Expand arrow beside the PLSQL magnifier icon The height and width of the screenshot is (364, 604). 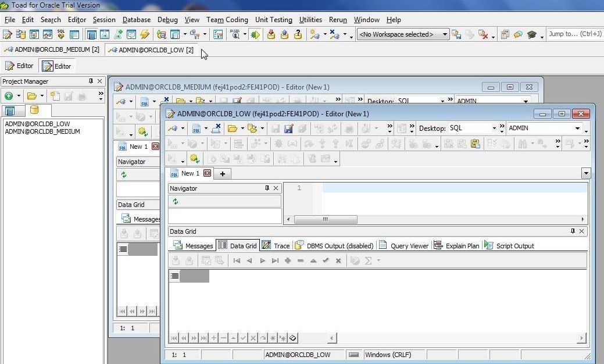click(245, 34)
